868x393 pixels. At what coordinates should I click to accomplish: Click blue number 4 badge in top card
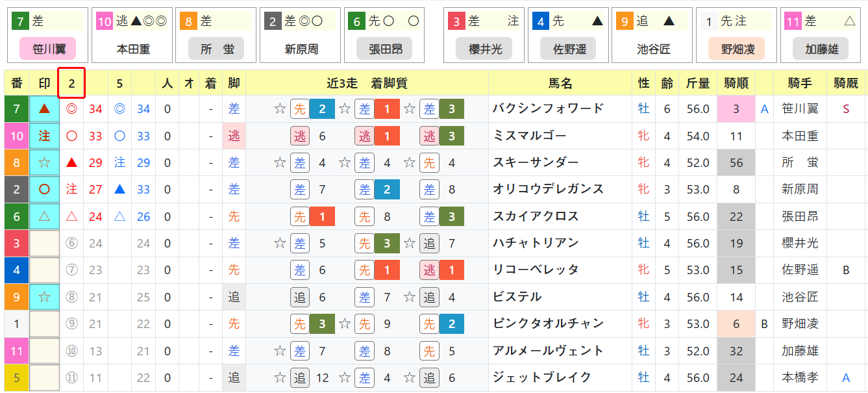point(541,21)
